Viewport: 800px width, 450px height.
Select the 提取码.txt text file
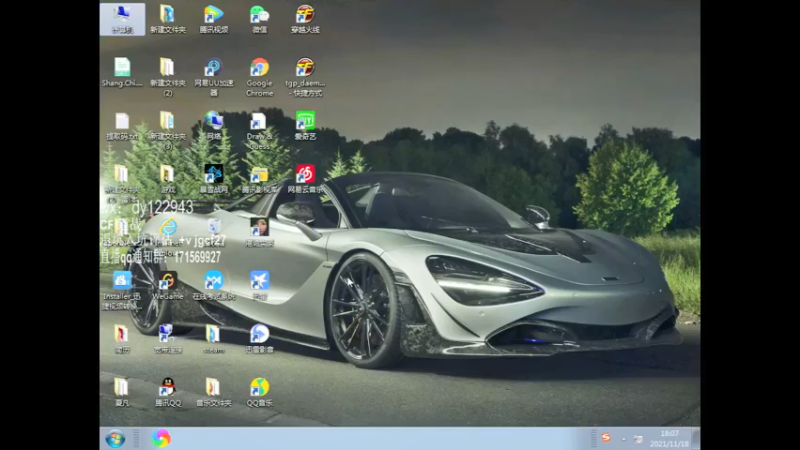[122, 126]
